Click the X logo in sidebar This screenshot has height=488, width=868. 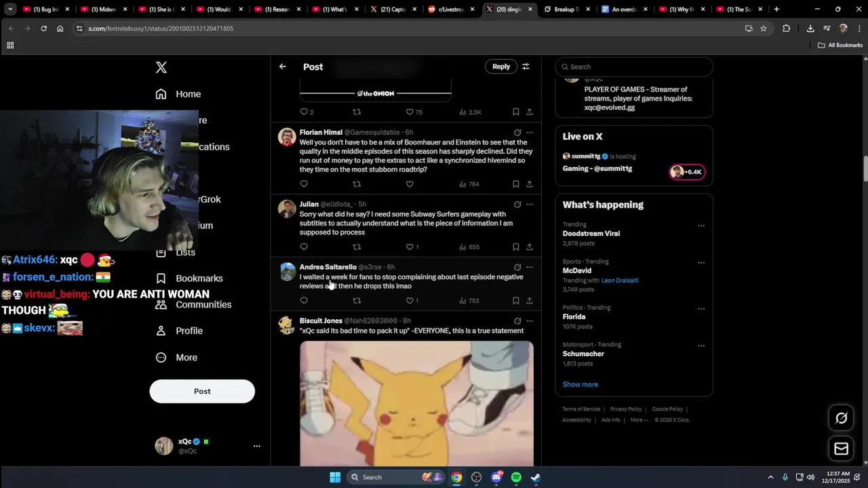[x=161, y=67]
